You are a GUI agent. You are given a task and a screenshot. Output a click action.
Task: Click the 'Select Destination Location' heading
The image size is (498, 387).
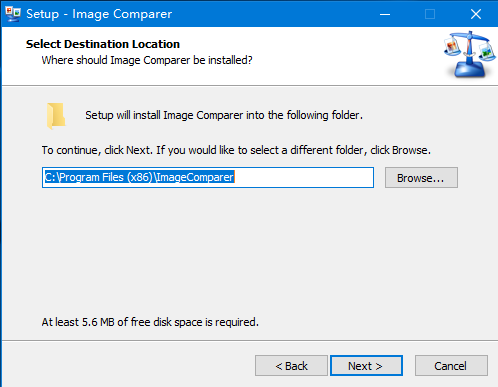coord(103,44)
